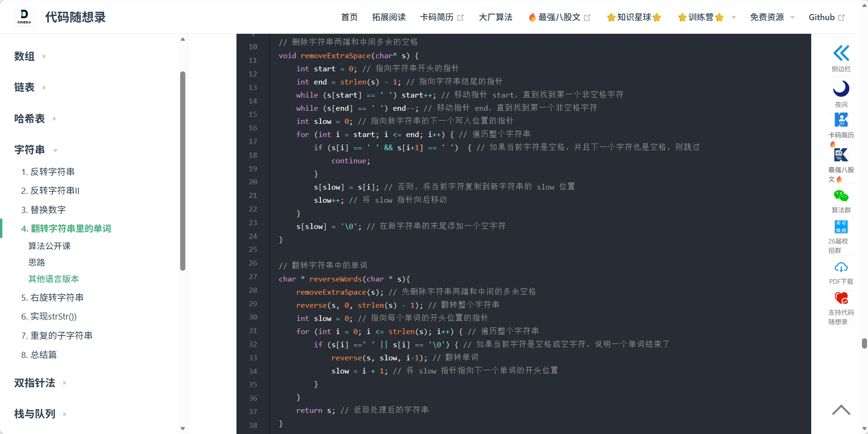Viewport: 868px width, 434px height.
Task: Open the 26届校招群 icon
Action: click(841, 227)
